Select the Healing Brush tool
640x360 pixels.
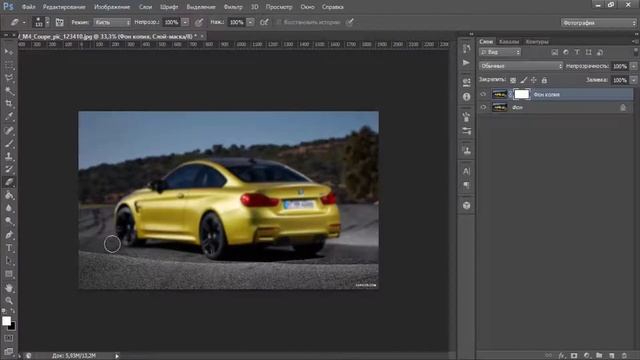click(9, 130)
